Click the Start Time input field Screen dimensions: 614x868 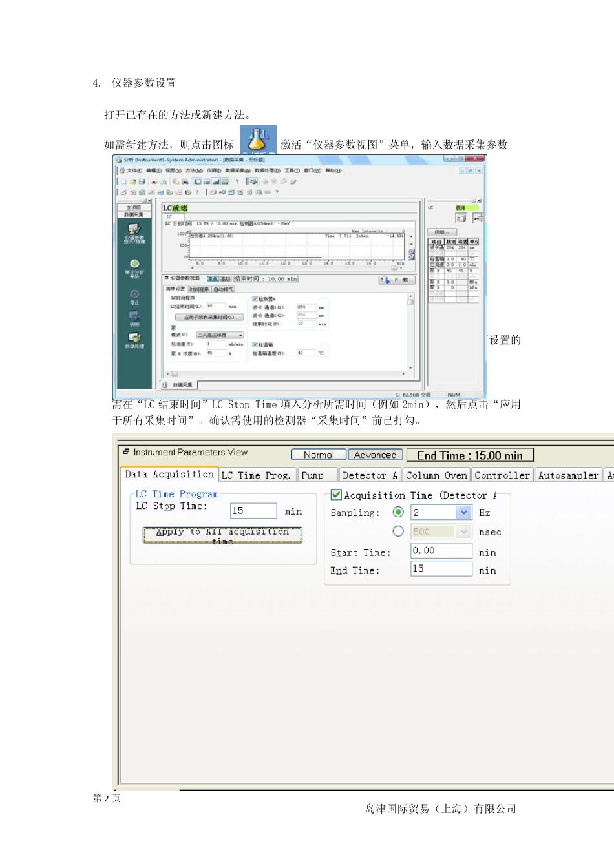[441, 550]
